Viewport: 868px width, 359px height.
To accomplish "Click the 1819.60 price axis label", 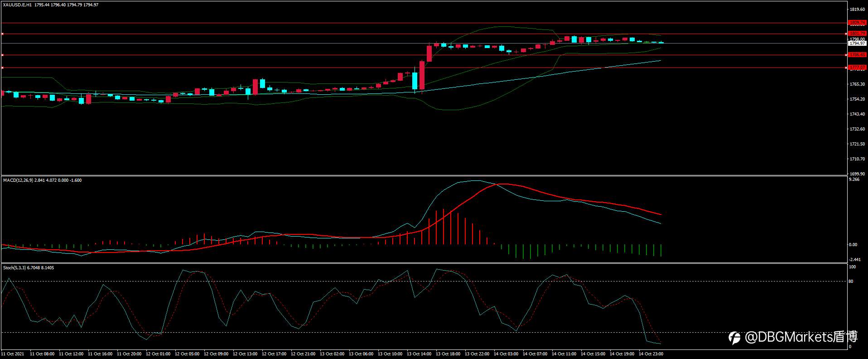I will click(x=858, y=9).
